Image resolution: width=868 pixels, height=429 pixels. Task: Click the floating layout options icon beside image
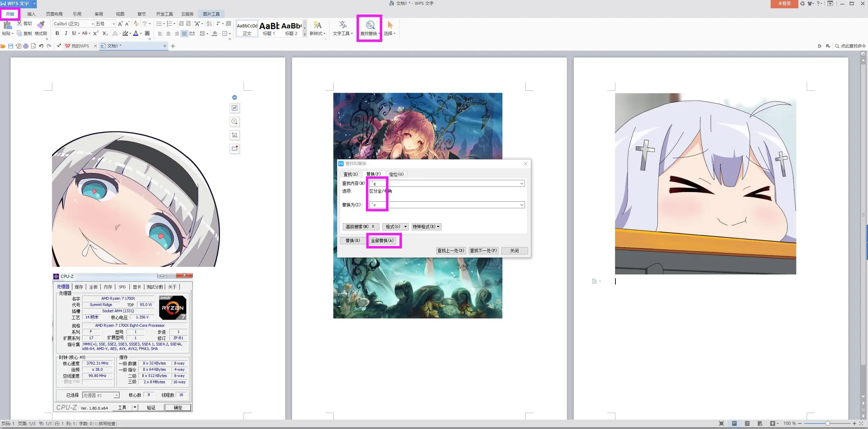click(x=235, y=108)
